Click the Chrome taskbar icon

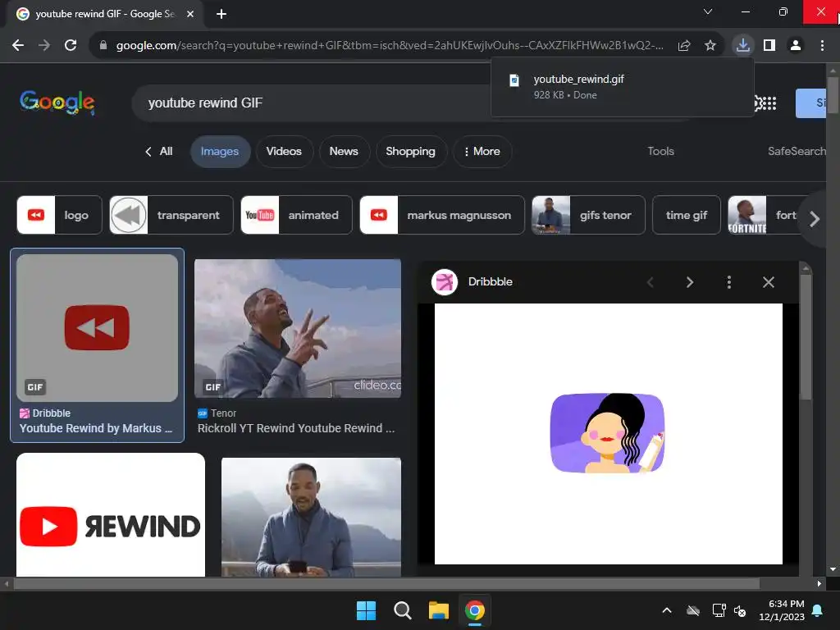click(475, 610)
